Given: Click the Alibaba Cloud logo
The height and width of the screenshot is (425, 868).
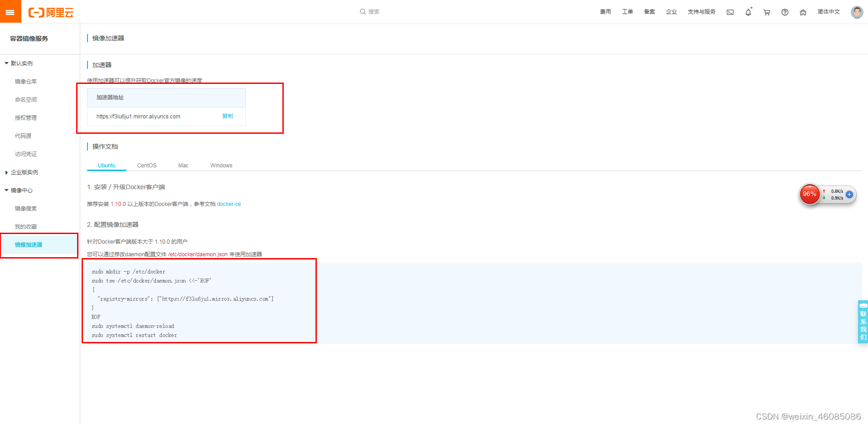Looking at the screenshot, I should pyautogui.click(x=51, y=12).
